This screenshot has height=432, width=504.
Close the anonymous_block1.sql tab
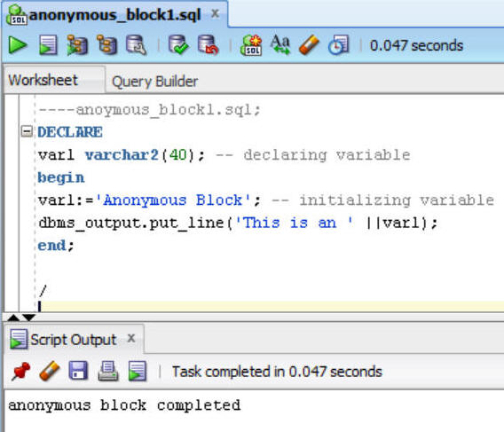pyautogui.click(x=215, y=14)
